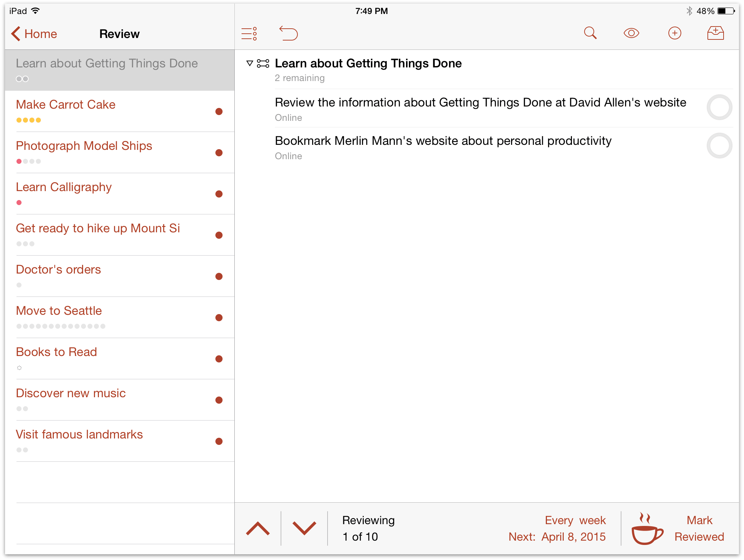
Task: Collapse project tree disclosure triangle
Action: 249,63
